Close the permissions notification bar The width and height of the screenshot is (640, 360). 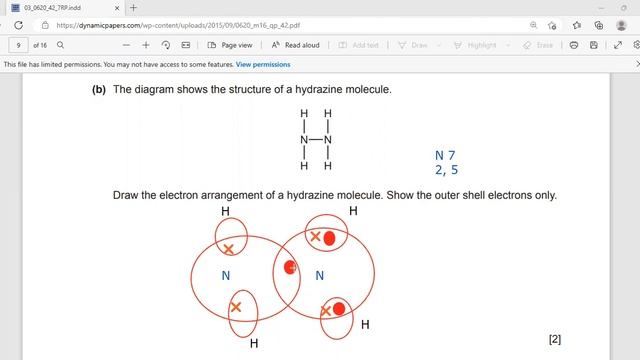638,64
